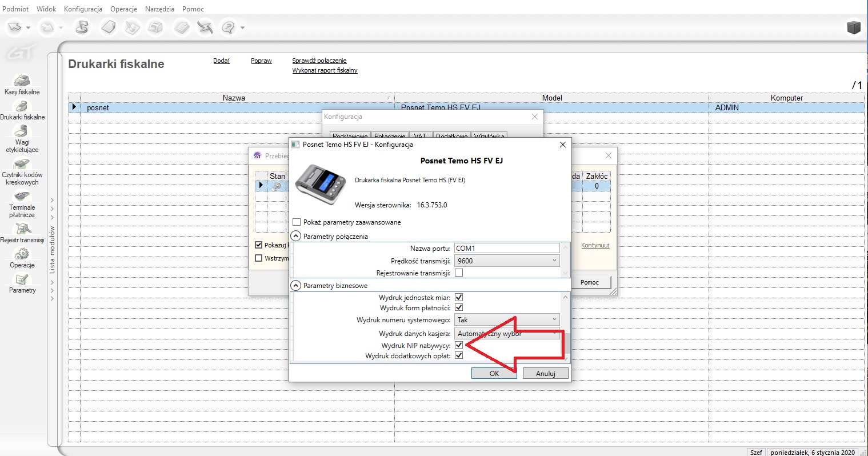Screen dimensions: 868x456
Task: Click the brush toolbar icon
Action: click(132, 27)
